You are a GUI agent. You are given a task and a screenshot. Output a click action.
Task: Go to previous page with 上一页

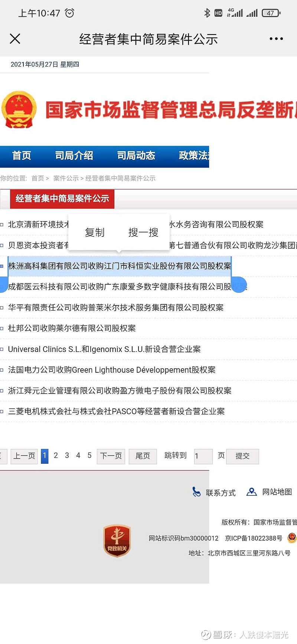pyautogui.click(x=24, y=456)
